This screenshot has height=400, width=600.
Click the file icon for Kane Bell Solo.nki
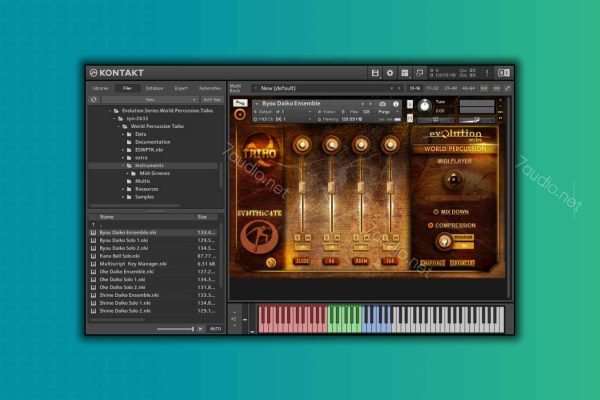(x=93, y=256)
